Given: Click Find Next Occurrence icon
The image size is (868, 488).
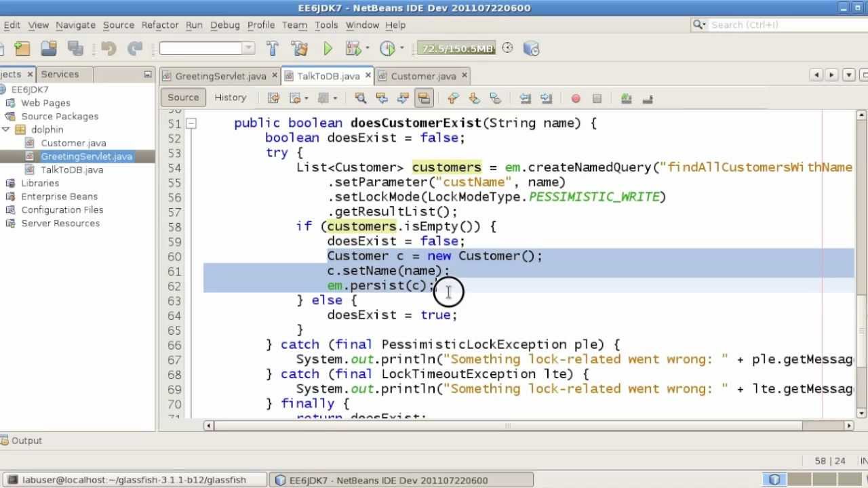Looking at the screenshot, I should click(x=403, y=98).
